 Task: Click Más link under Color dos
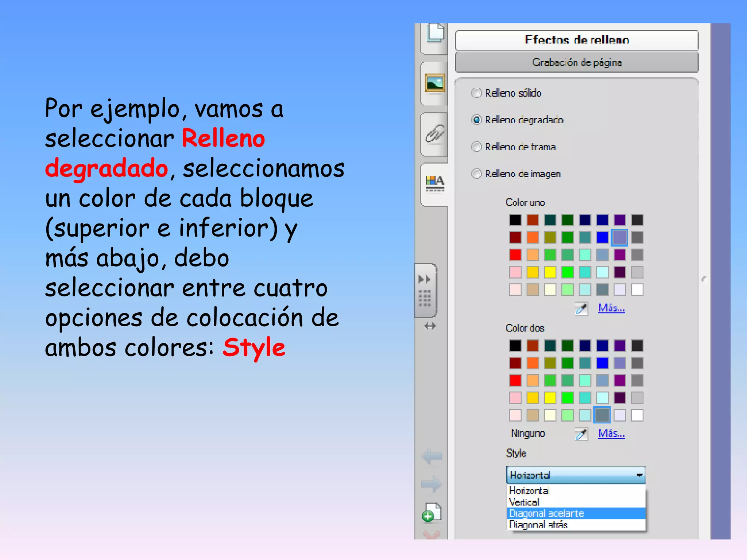tap(611, 433)
